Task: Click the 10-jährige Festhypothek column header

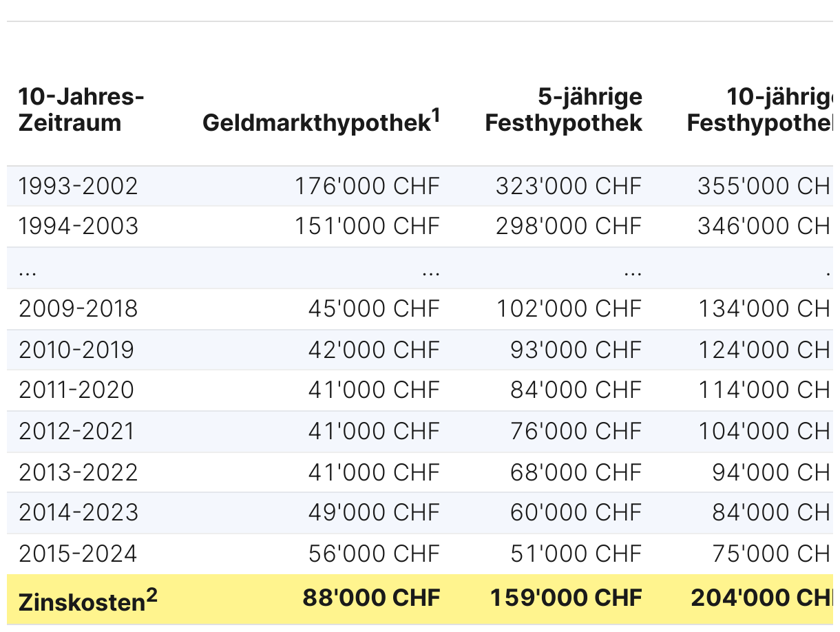Action: tap(761, 110)
